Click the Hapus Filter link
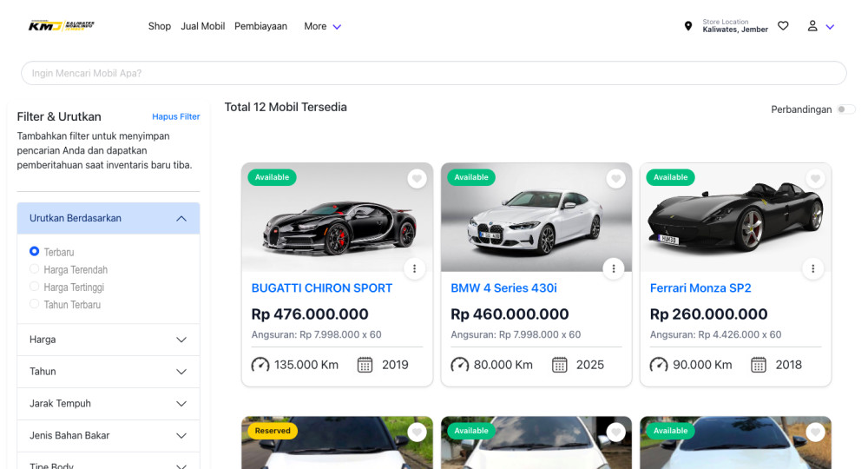The width and height of the screenshot is (868, 469). 176,116
